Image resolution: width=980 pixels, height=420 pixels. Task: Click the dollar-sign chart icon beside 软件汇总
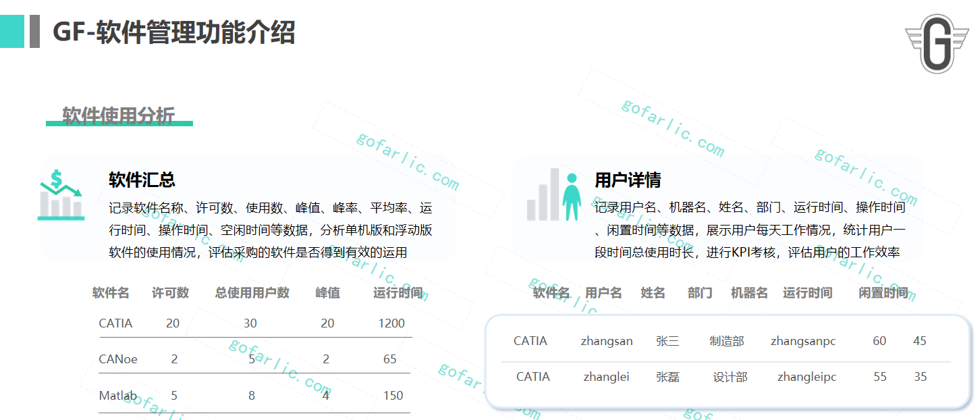[61, 195]
